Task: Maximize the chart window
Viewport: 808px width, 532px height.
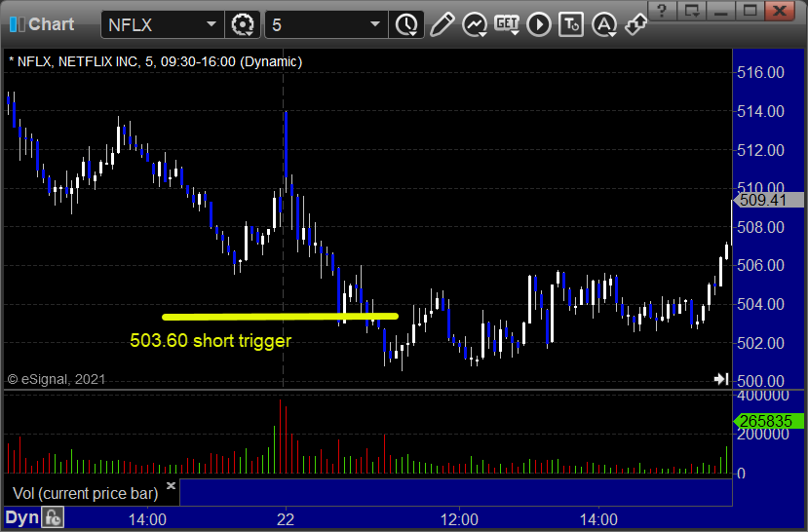Action: click(x=750, y=11)
